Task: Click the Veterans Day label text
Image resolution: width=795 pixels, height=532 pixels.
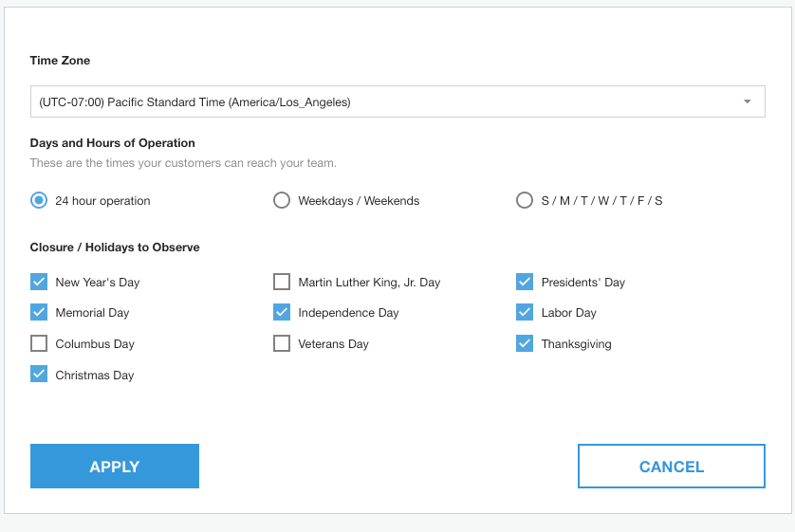Action: pyautogui.click(x=333, y=344)
